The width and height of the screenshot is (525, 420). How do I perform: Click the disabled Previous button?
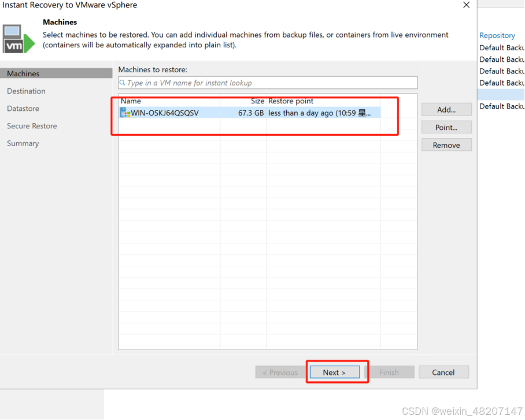click(280, 372)
